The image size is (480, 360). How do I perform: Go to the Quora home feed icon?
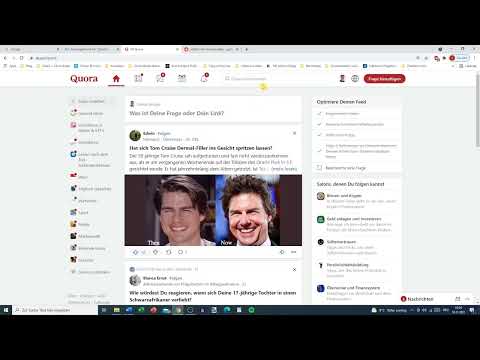(x=116, y=79)
